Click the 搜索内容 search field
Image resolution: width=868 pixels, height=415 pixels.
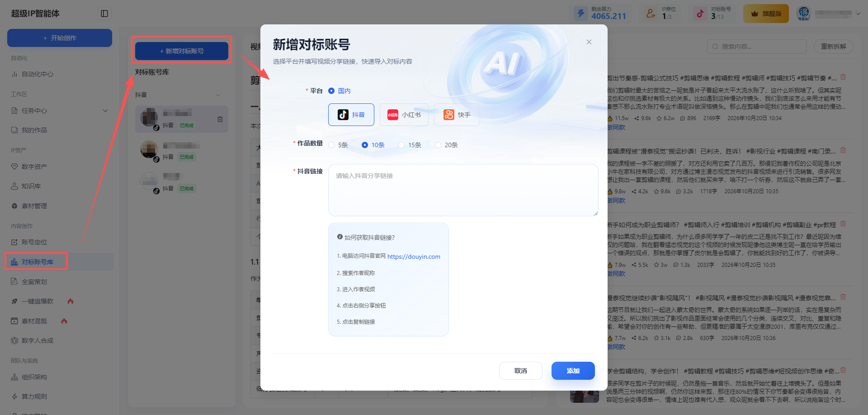757,47
